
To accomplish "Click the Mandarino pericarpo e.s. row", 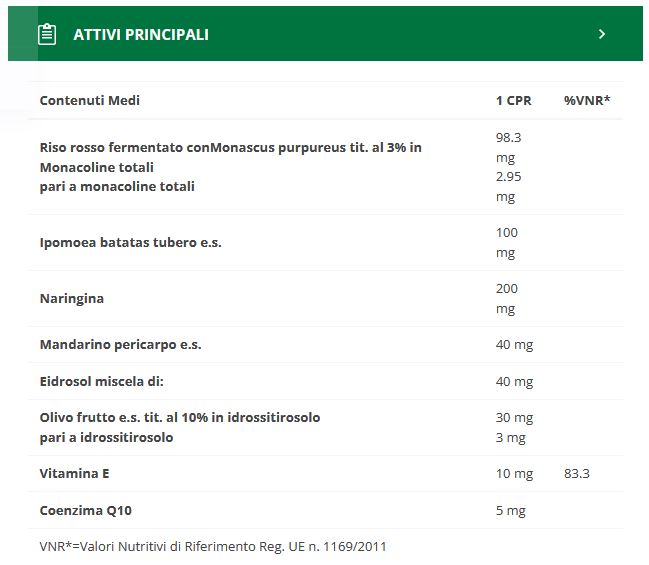I will (120, 345).
